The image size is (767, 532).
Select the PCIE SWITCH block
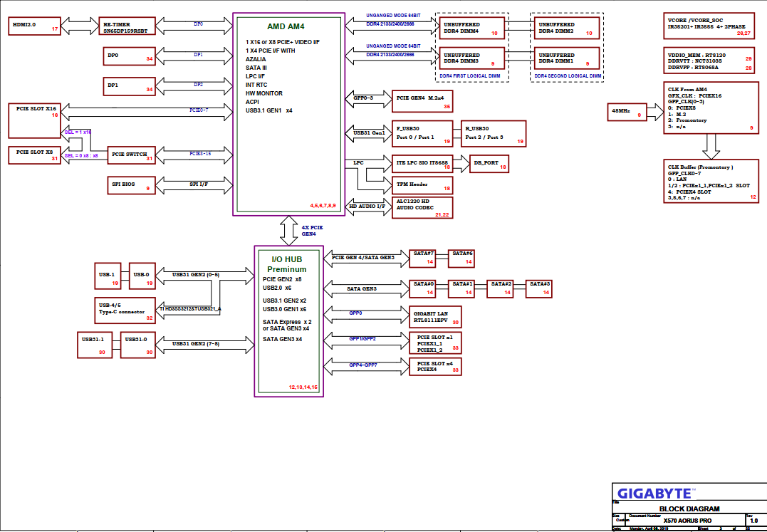pyautogui.click(x=131, y=155)
